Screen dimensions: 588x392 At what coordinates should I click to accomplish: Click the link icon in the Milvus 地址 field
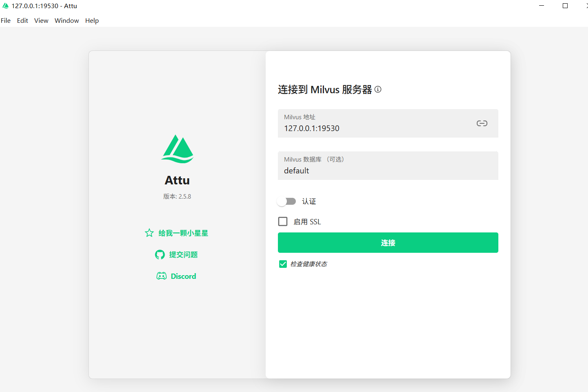(482, 123)
